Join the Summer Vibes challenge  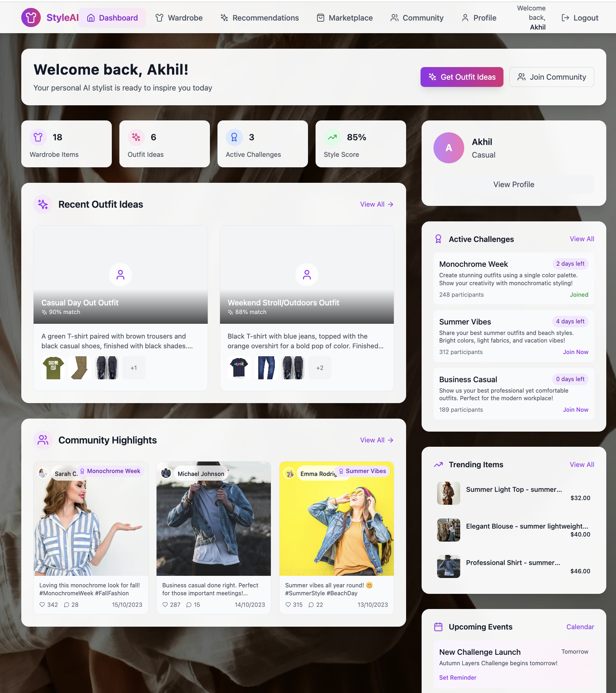[x=576, y=352]
